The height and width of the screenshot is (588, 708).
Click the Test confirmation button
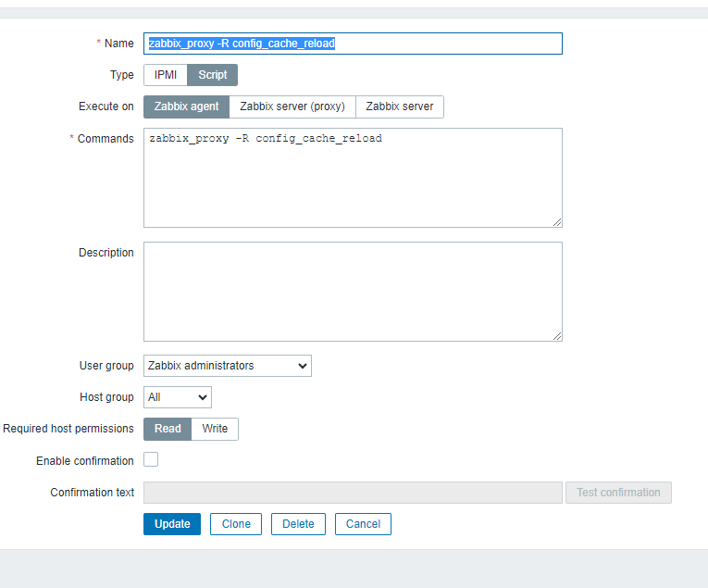coord(618,493)
